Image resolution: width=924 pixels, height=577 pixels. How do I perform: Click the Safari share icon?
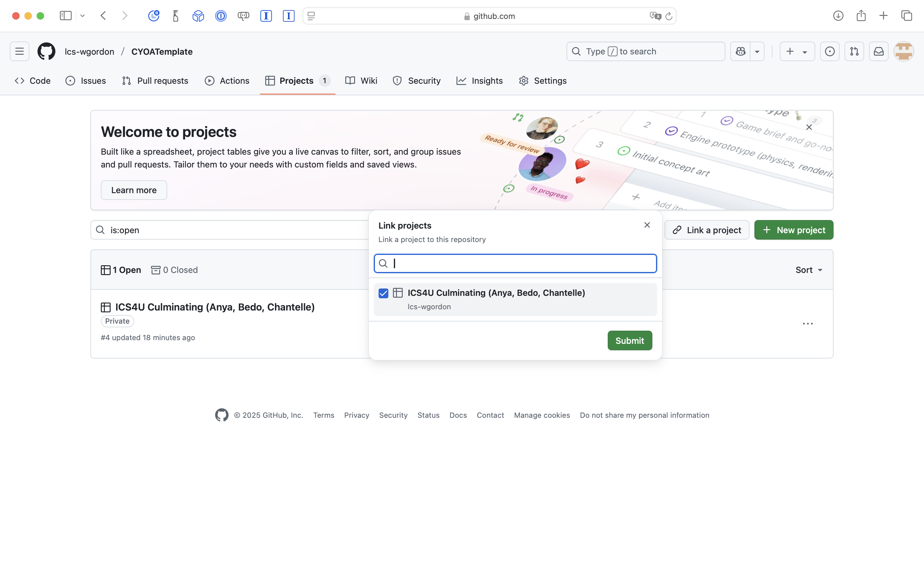pyautogui.click(x=861, y=16)
